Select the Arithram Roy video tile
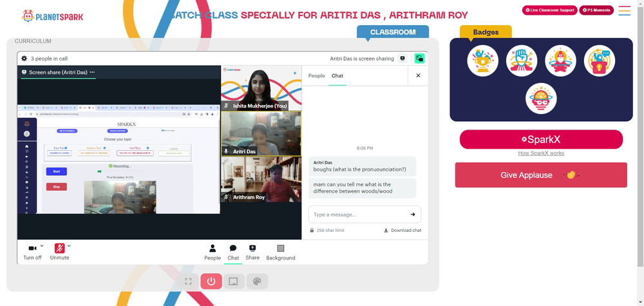The image size is (644, 306). (x=261, y=180)
